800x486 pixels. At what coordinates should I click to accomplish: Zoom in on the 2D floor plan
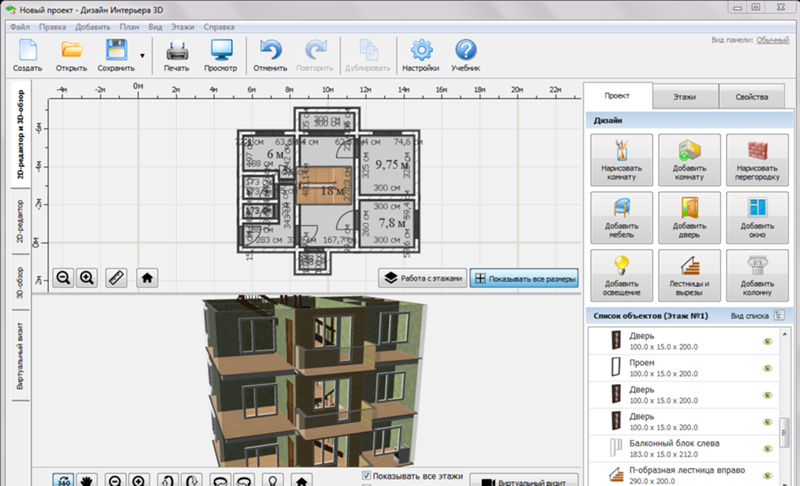87,277
